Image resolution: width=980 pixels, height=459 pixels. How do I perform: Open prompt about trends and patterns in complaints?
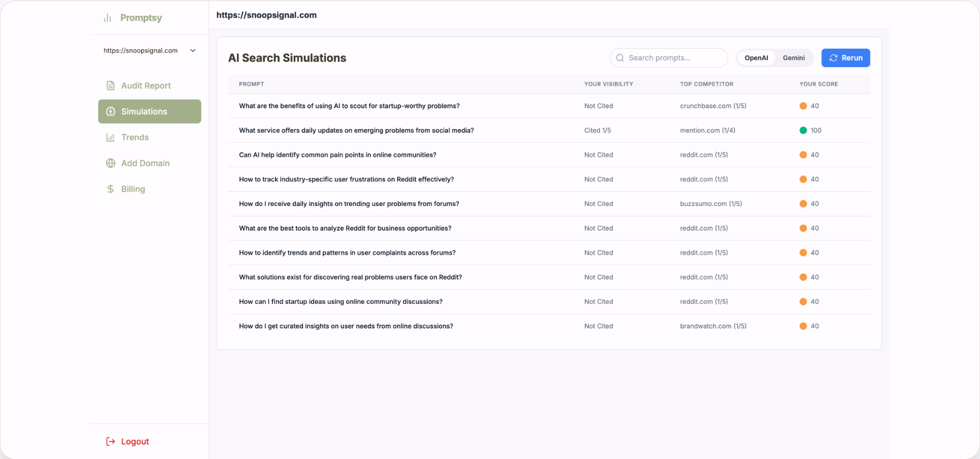pos(347,253)
